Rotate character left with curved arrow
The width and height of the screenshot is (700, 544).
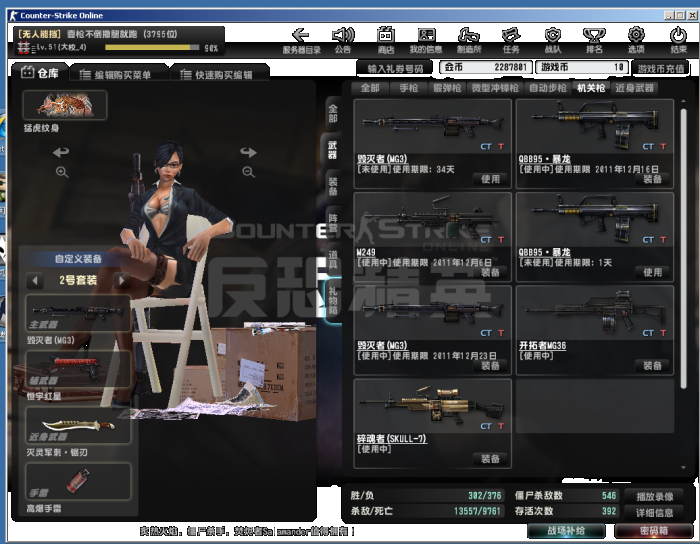coord(61,152)
